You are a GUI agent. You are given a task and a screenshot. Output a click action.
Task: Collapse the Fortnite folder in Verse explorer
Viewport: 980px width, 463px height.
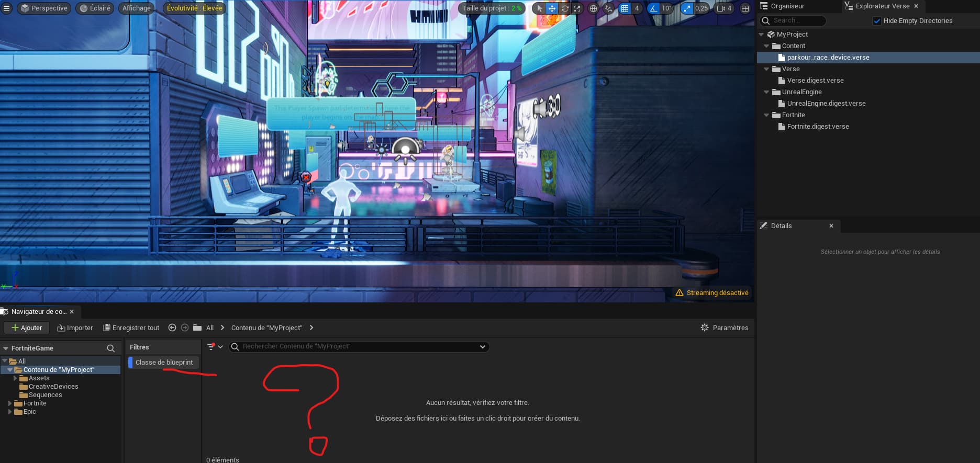(766, 115)
